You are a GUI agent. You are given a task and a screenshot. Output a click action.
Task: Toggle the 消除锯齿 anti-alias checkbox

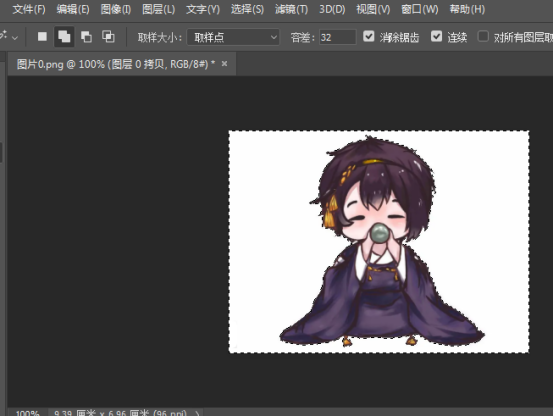369,36
